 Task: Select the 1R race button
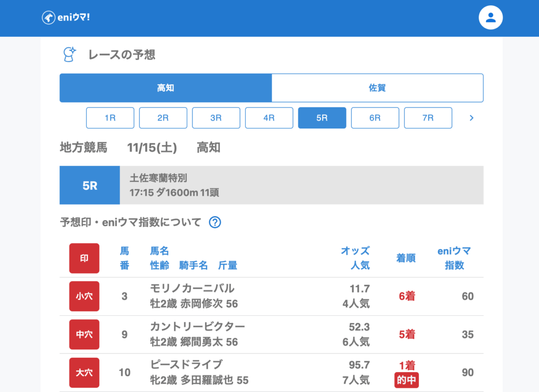(x=110, y=118)
